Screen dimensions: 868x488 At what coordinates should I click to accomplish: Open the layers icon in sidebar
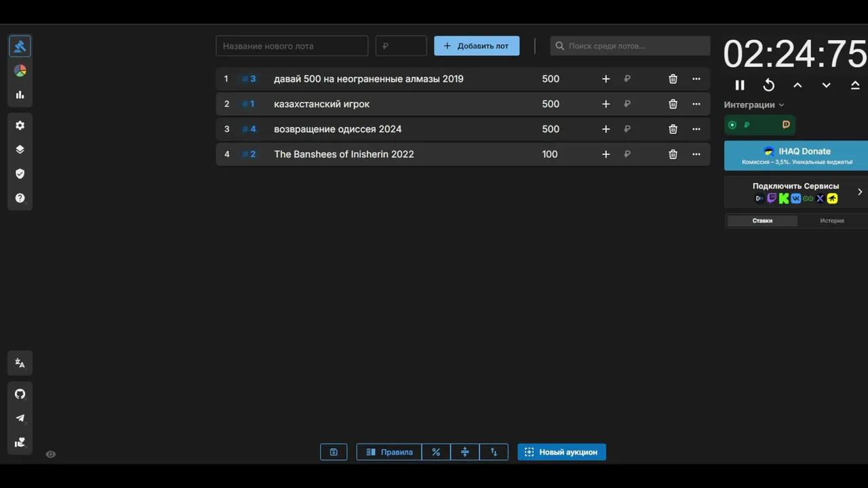[x=20, y=150]
